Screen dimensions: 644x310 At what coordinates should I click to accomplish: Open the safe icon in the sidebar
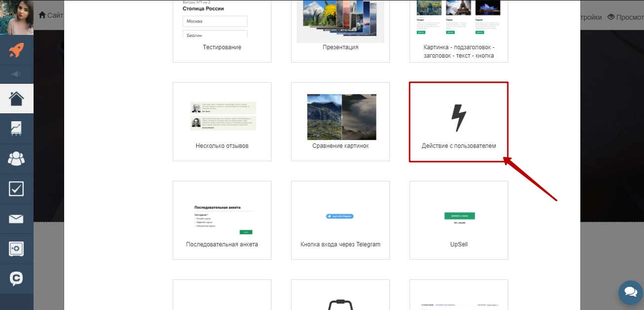(x=16, y=249)
